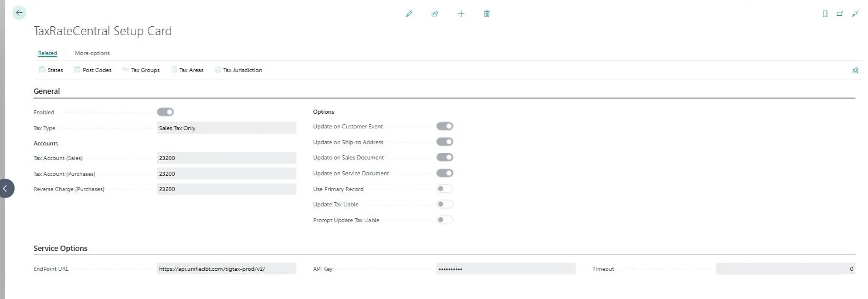This screenshot has width=868, height=299.
Task: Click the Options group label
Action: (324, 111)
